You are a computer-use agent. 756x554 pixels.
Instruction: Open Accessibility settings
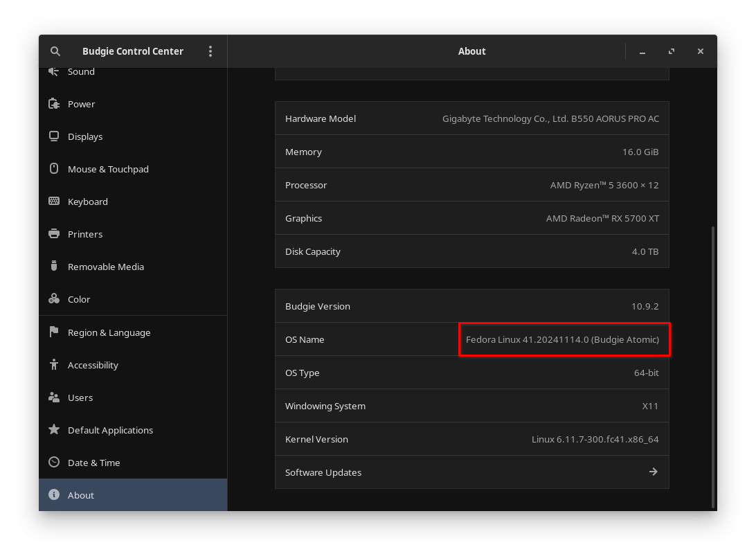pyautogui.click(x=133, y=365)
